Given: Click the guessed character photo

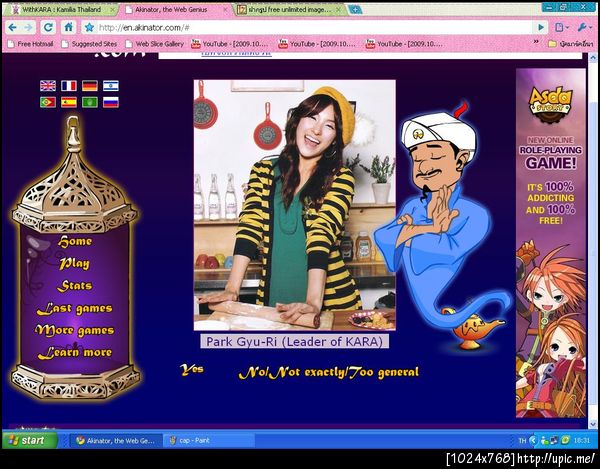Looking at the screenshot, I should [295, 205].
